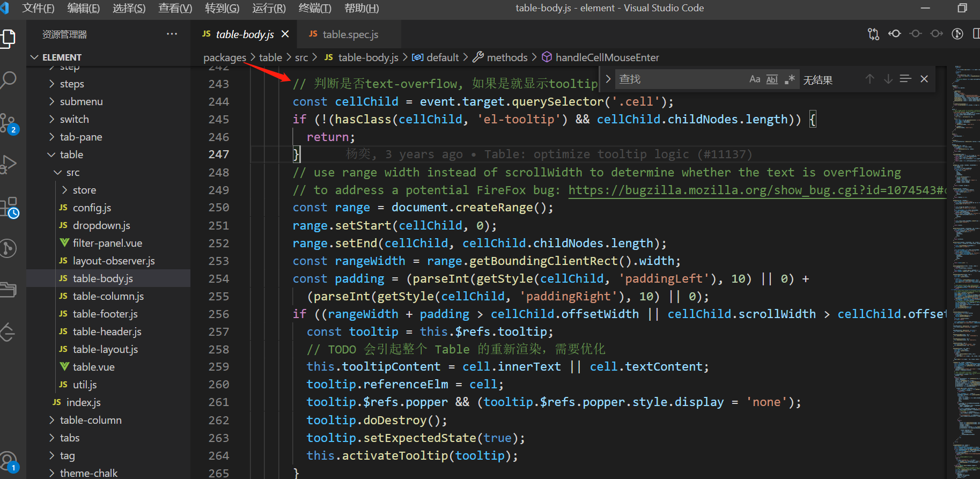The image size is (980, 479).
Task: Open the 帮助(H) menu
Action: tap(362, 8)
